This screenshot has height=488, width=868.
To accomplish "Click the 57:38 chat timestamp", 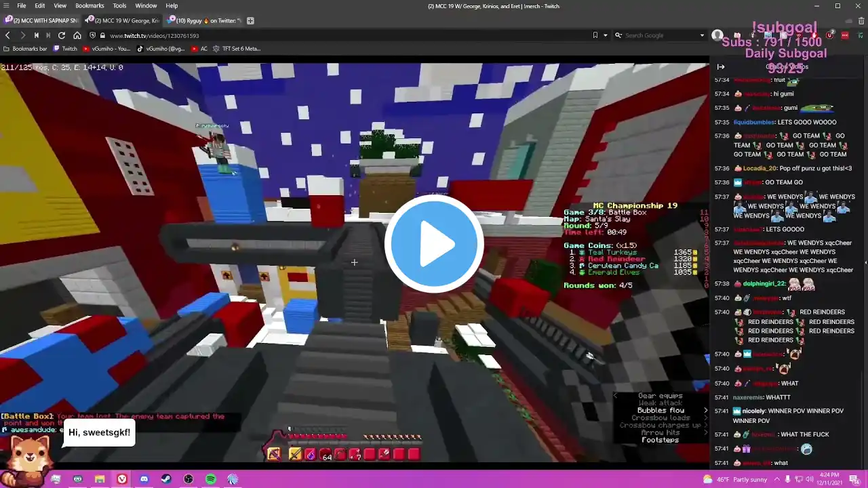I will 721,284.
